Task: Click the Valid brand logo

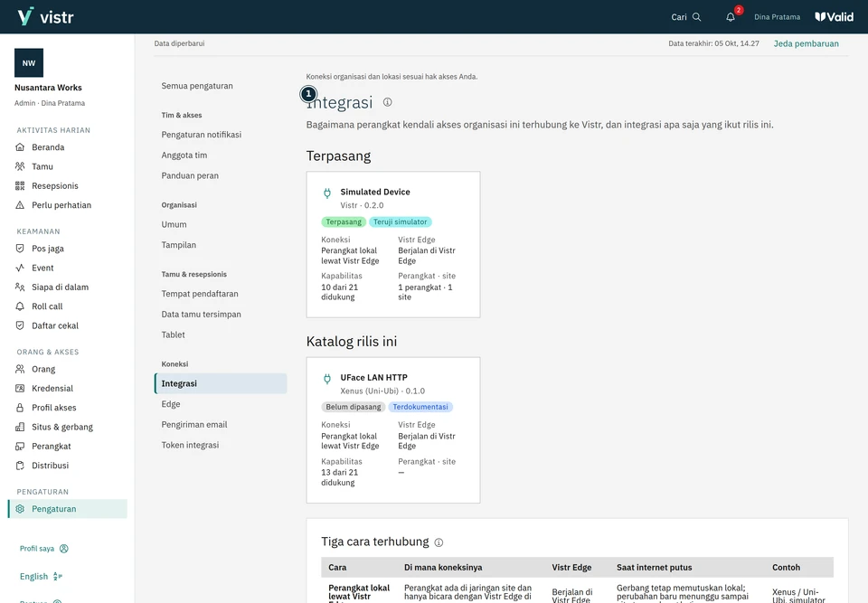Action: [x=835, y=17]
